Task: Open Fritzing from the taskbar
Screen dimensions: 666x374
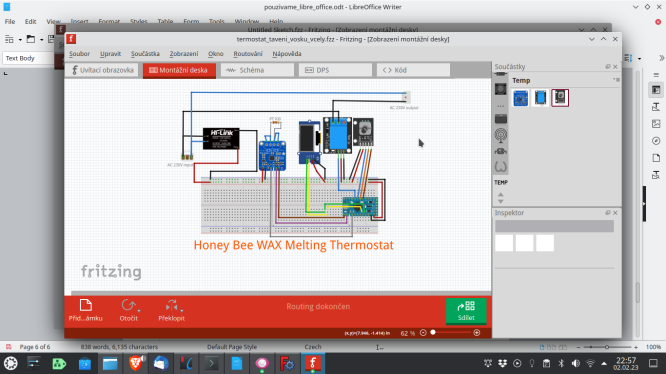Action: [313, 364]
